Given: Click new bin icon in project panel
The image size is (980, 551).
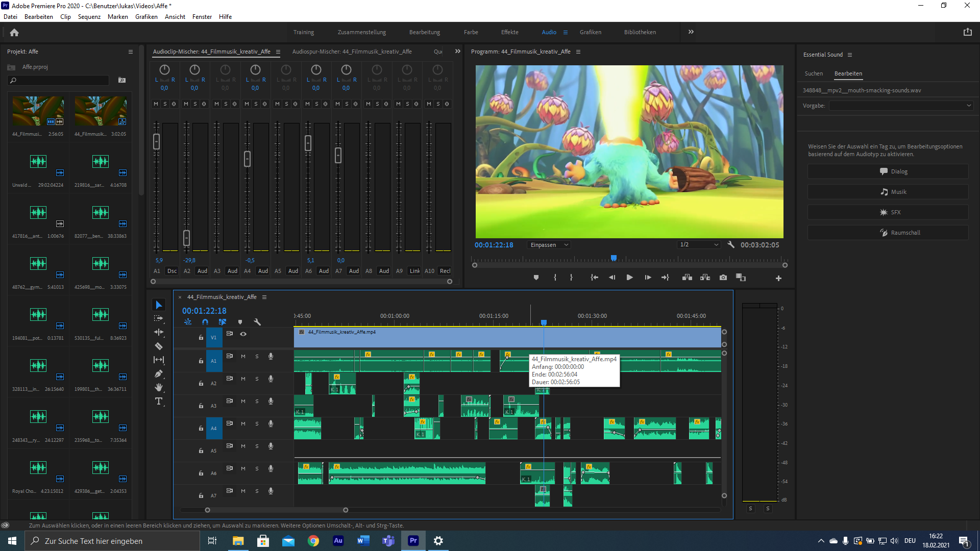Looking at the screenshot, I should click(122, 80).
